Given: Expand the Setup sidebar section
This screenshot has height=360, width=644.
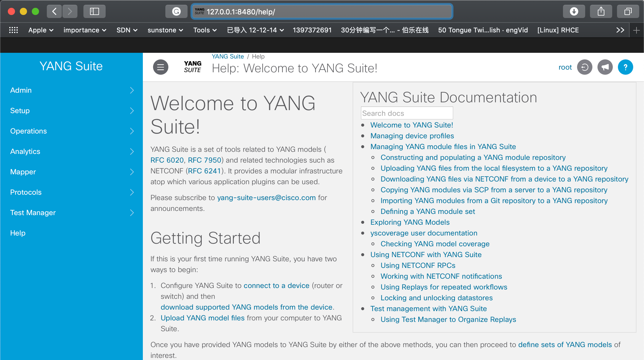Looking at the screenshot, I should point(71,111).
